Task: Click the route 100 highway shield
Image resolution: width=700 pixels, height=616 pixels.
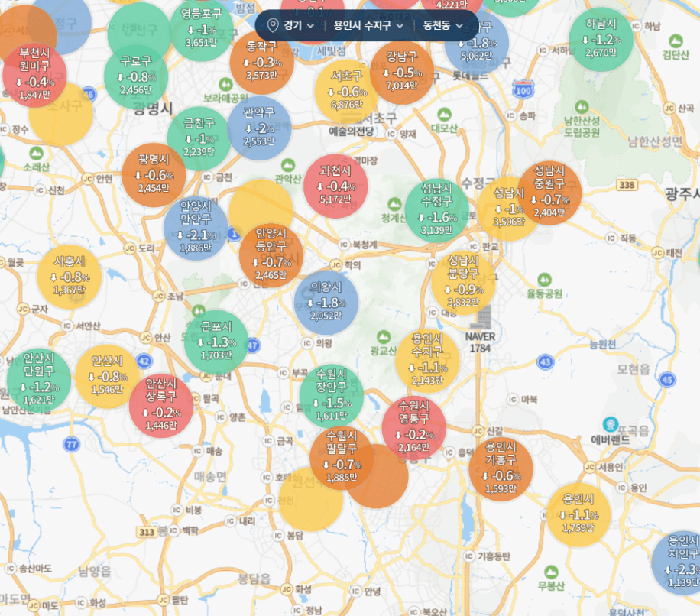Action: pyautogui.click(x=523, y=90)
